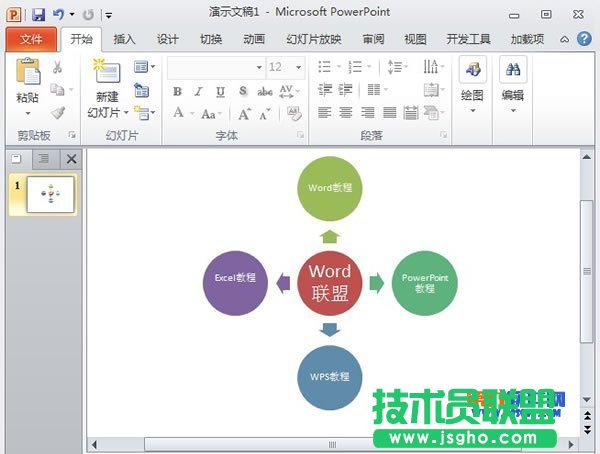Click Increase list indent level icon
This screenshot has height=454, width=600.
tap(346, 90)
